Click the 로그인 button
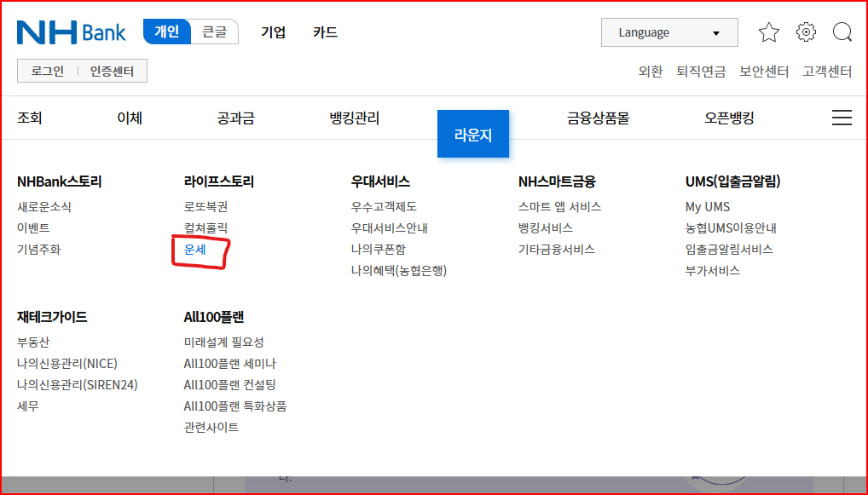This screenshot has width=868, height=495. [x=48, y=72]
